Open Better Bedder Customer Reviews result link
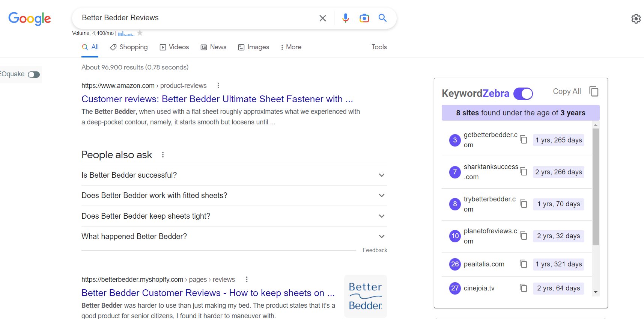This screenshot has height=319, width=644. [x=208, y=293]
